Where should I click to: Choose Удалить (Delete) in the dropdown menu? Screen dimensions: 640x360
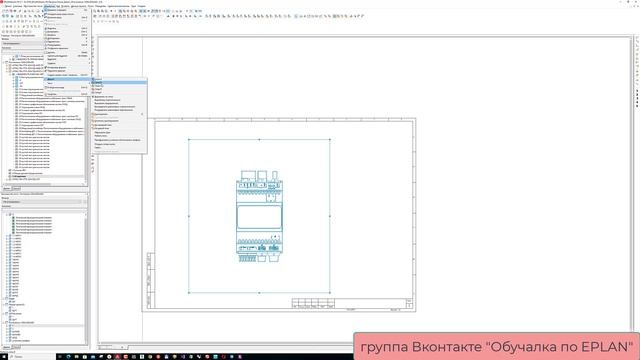click(66, 53)
